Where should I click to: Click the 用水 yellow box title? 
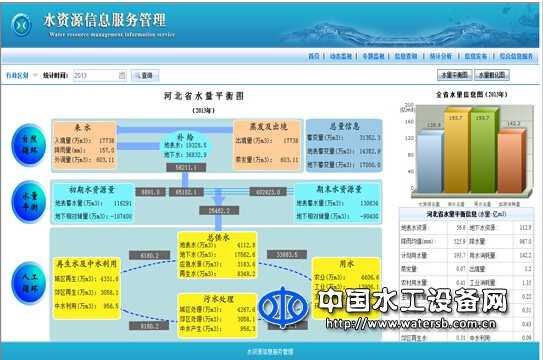point(346,264)
